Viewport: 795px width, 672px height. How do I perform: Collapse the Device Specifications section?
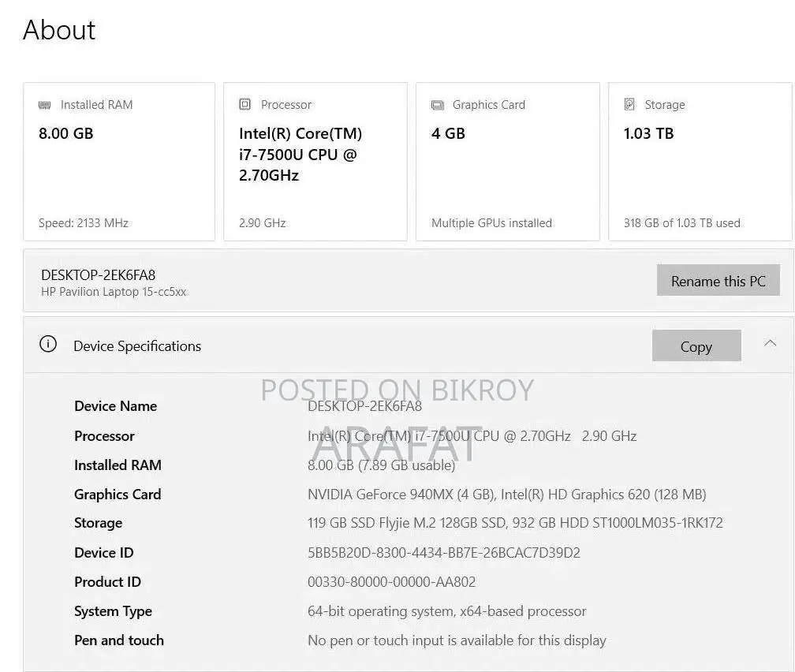(x=770, y=344)
